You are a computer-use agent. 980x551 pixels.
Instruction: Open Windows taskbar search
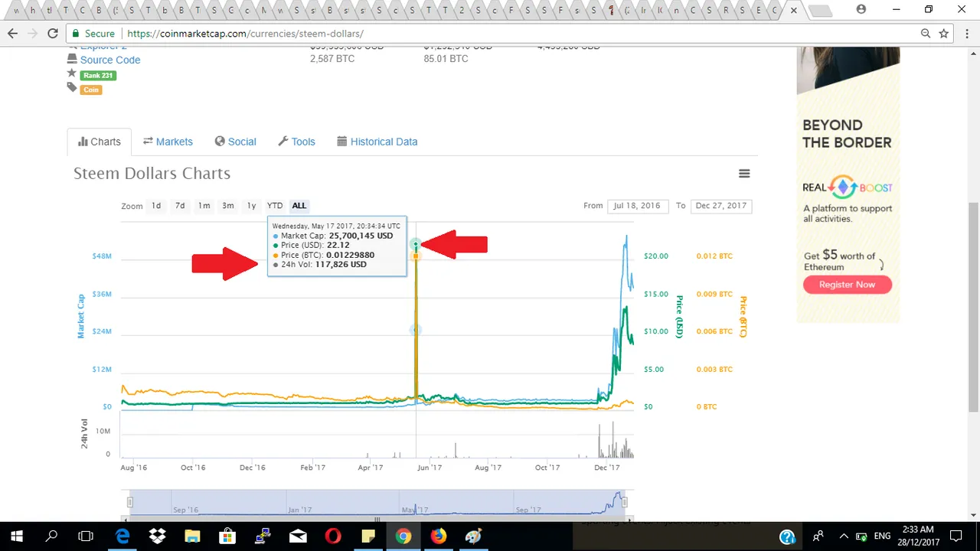[51, 536]
